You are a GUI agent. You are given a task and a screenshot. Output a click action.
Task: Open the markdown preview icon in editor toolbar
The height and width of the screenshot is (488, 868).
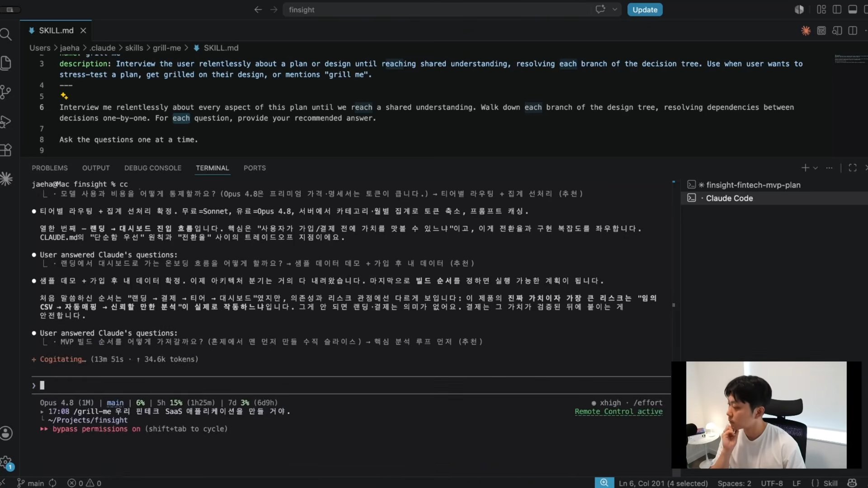pyautogui.click(x=821, y=31)
